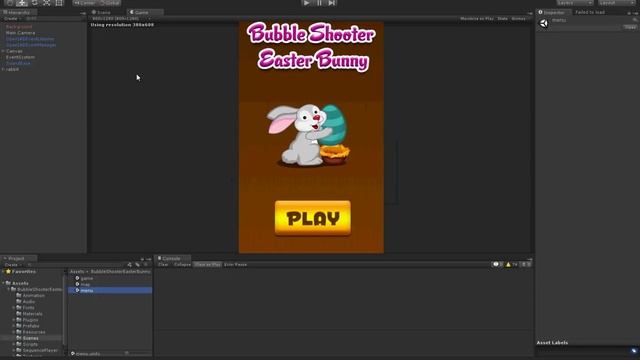Select the Rotate tool in top toolbar

tap(34, 2)
